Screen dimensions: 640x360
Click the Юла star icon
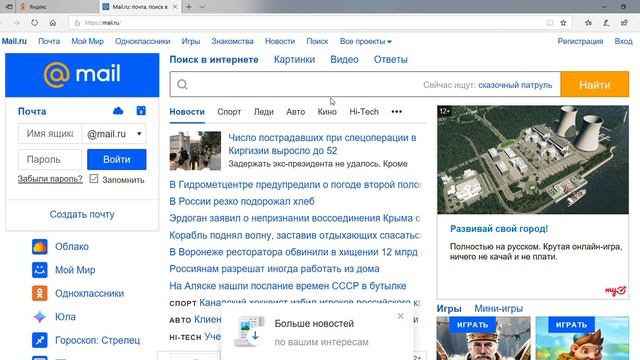pos(40,317)
